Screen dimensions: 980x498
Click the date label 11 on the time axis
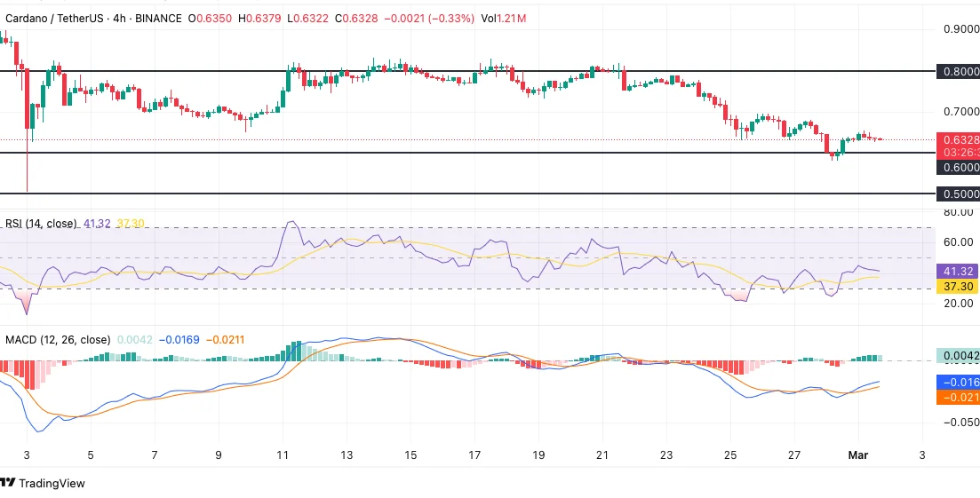(x=282, y=455)
